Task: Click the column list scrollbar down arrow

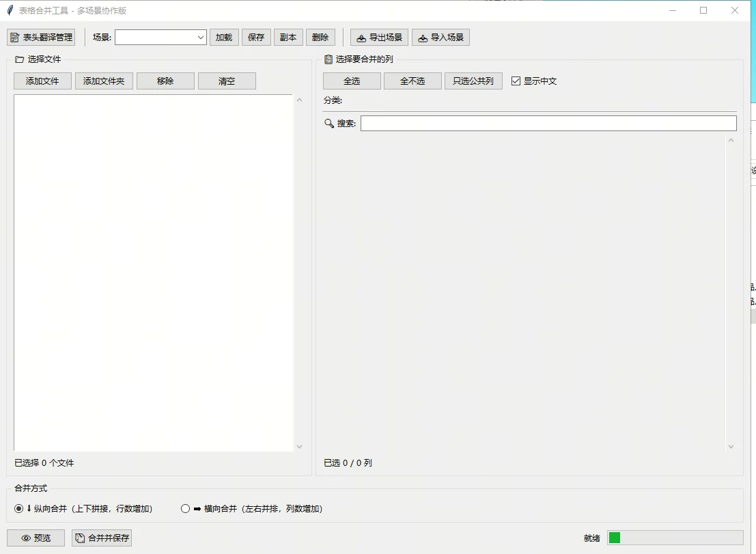Action: tap(731, 447)
